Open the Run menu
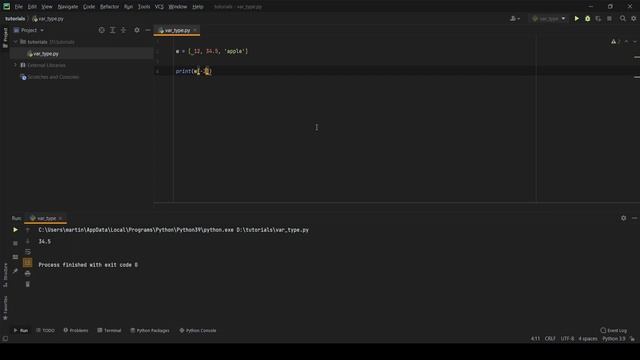Image resolution: width=640 pixels, height=360 pixels. (x=128, y=7)
